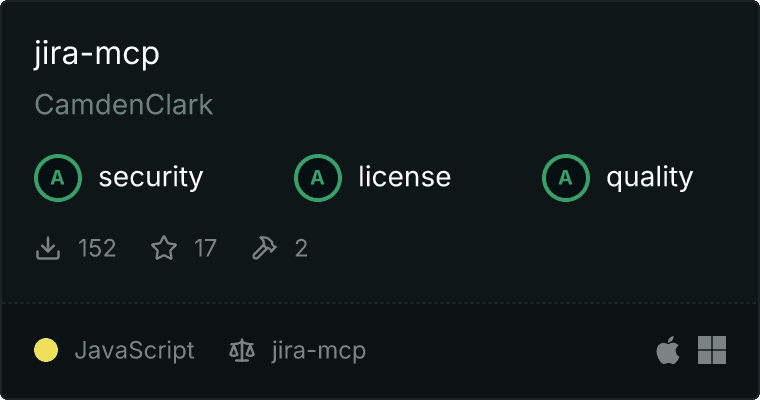
Task: Click the yellow JavaScript language dot
Action: pos(46,350)
